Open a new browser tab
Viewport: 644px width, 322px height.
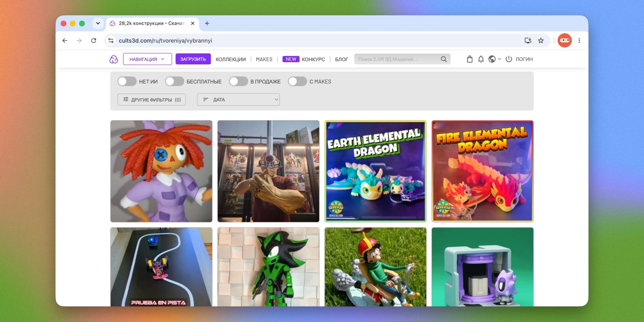(207, 23)
